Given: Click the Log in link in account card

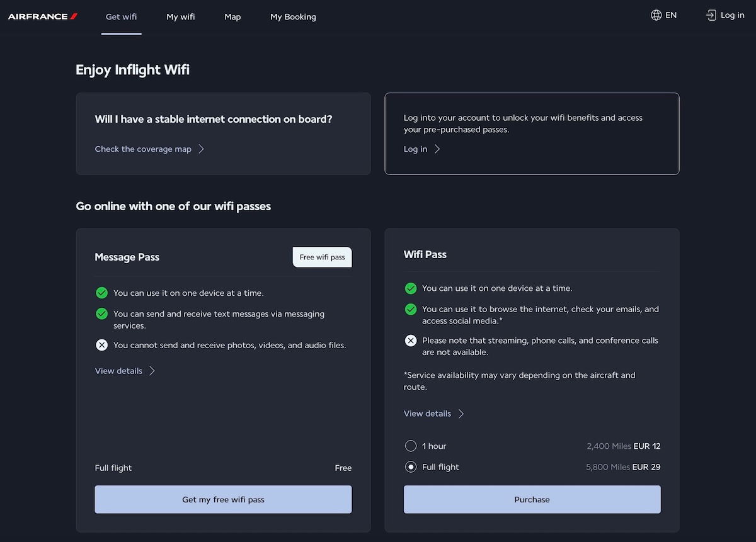Looking at the screenshot, I should (x=421, y=149).
